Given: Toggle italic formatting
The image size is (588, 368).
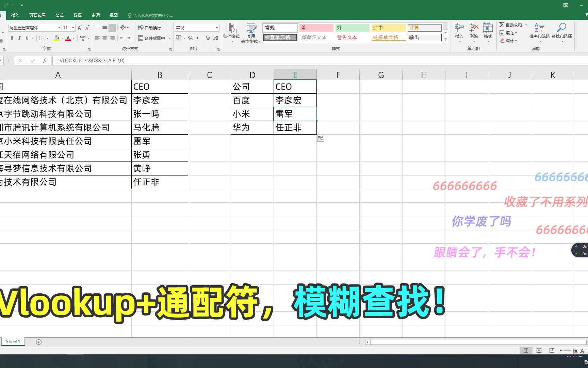Looking at the screenshot, I should click(x=19, y=38).
